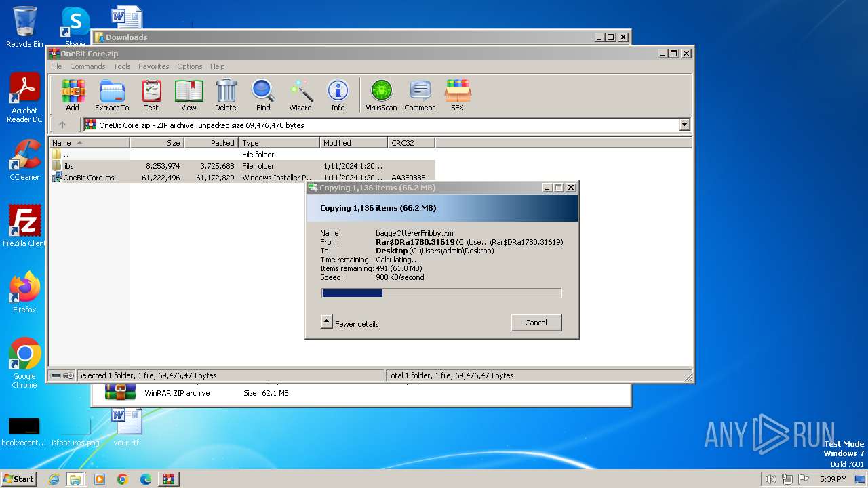Click the Info toolbar icon
The height and width of the screenshot is (488, 868).
coord(338,95)
